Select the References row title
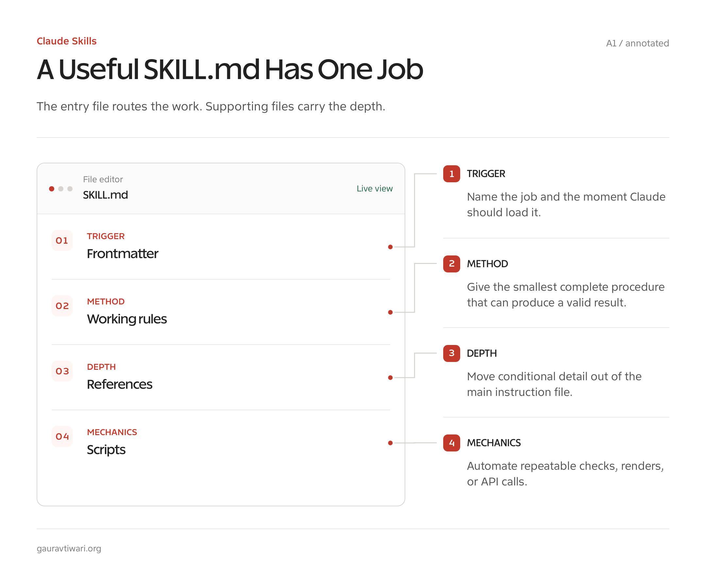 pos(119,384)
